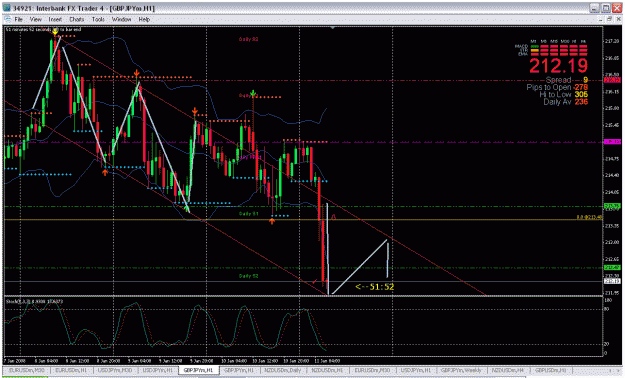The height and width of the screenshot is (378, 625).
Task: Switch to the GBPUSDm,H1 chart tab
Action: pyautogui.click(x=550, y=370)
